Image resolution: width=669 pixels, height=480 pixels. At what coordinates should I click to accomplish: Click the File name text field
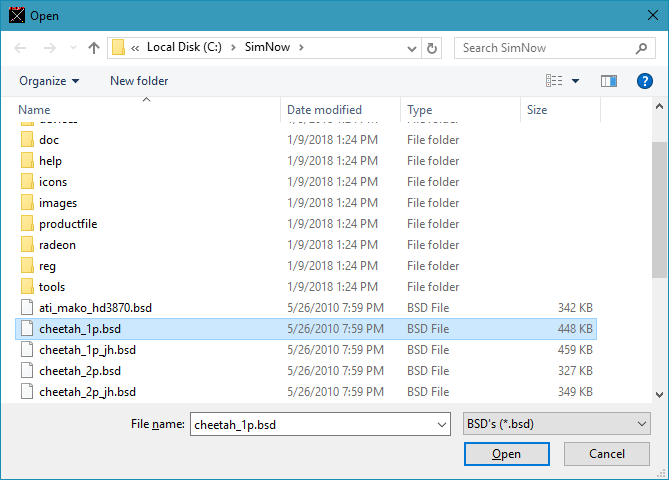point(310,424)
